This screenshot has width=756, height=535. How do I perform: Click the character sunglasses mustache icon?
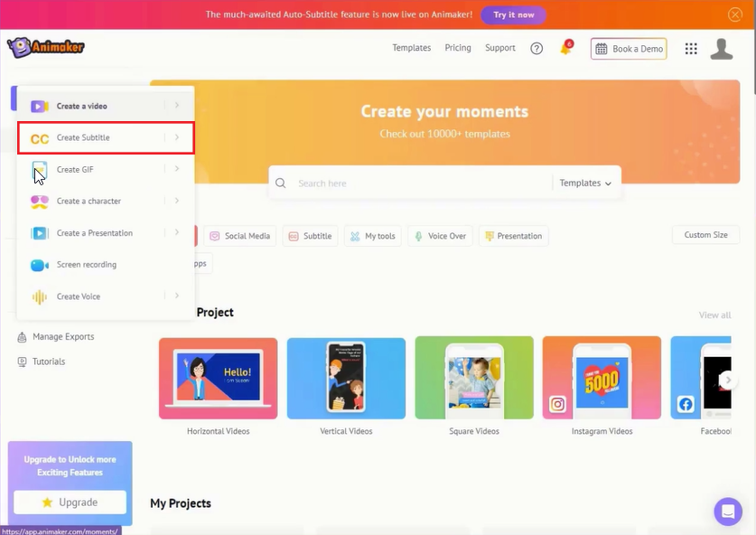point(40,202)
